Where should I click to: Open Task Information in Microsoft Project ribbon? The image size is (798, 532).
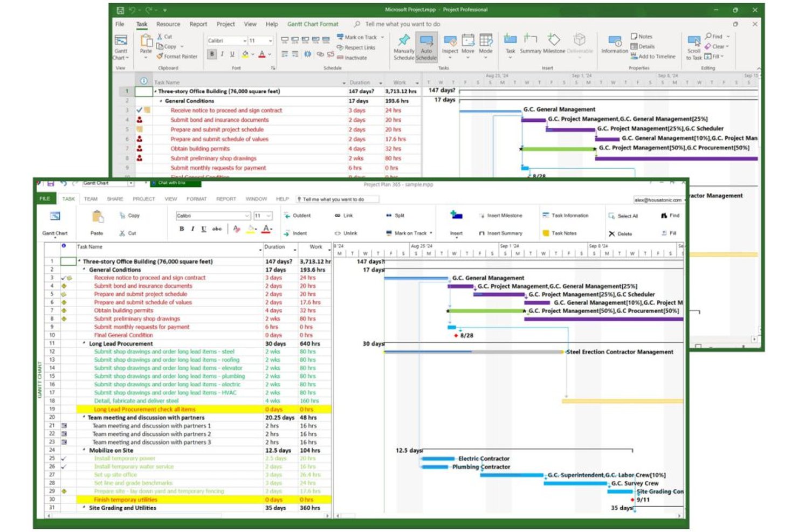click(615, 45)
